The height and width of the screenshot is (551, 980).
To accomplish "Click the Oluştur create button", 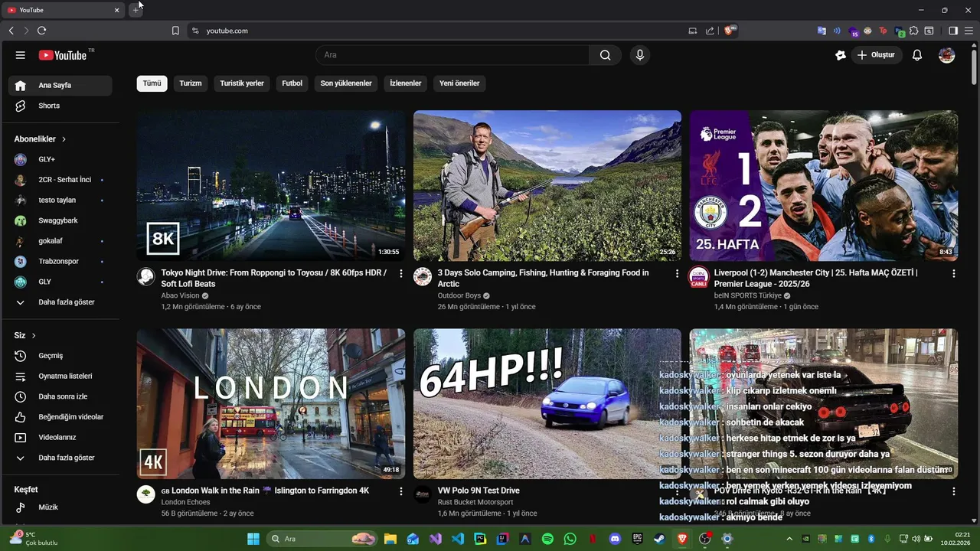I will pos(877,55).
